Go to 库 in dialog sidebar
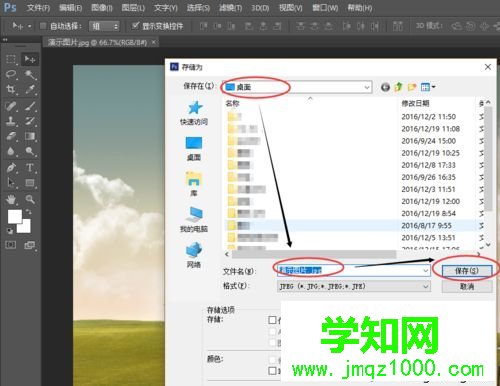 (194, 184)
